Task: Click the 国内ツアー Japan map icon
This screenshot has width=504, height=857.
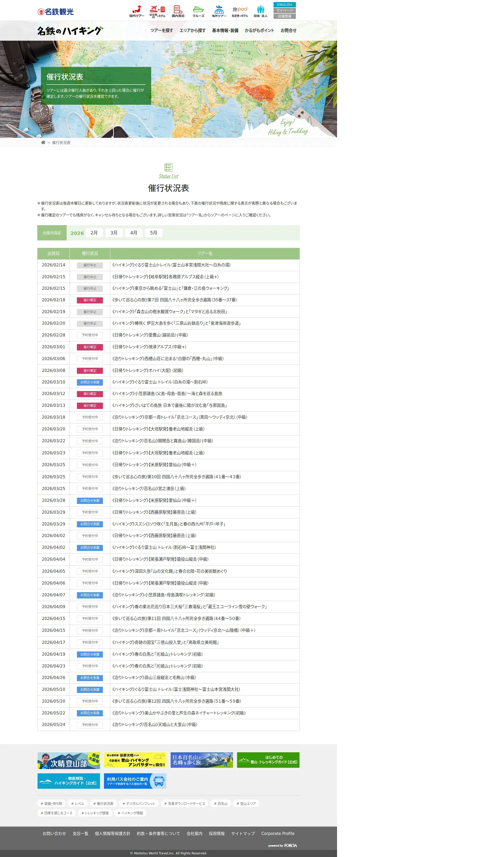Action: (137, 9)
